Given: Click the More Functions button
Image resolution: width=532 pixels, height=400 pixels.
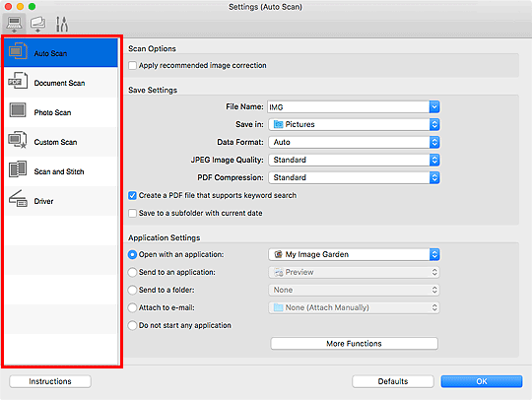Looking at the screenshot, I should [x=355, y=344].
